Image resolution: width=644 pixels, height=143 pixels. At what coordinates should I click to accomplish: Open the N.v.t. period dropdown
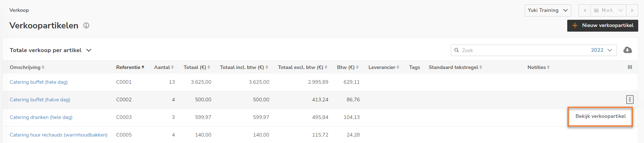coord(608,10)
